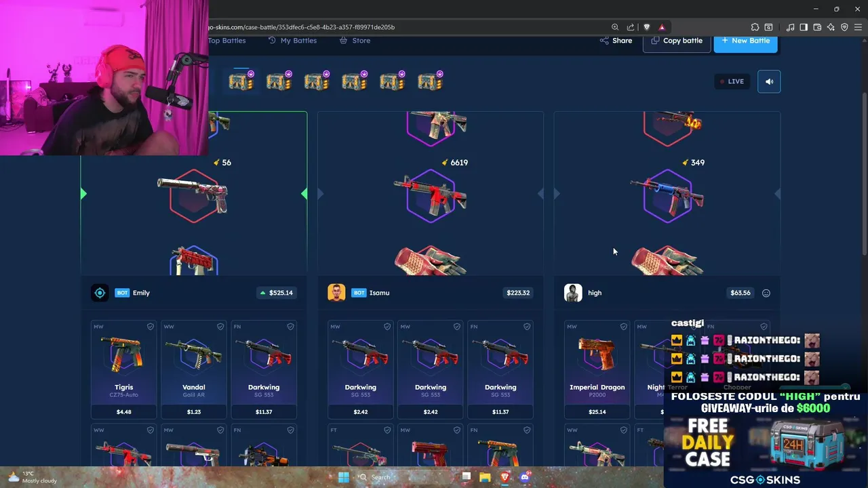The height and width of the screenshot is (488, 868).
Task: Click the Brave browser taskbar icon
Action: point(505,477)
